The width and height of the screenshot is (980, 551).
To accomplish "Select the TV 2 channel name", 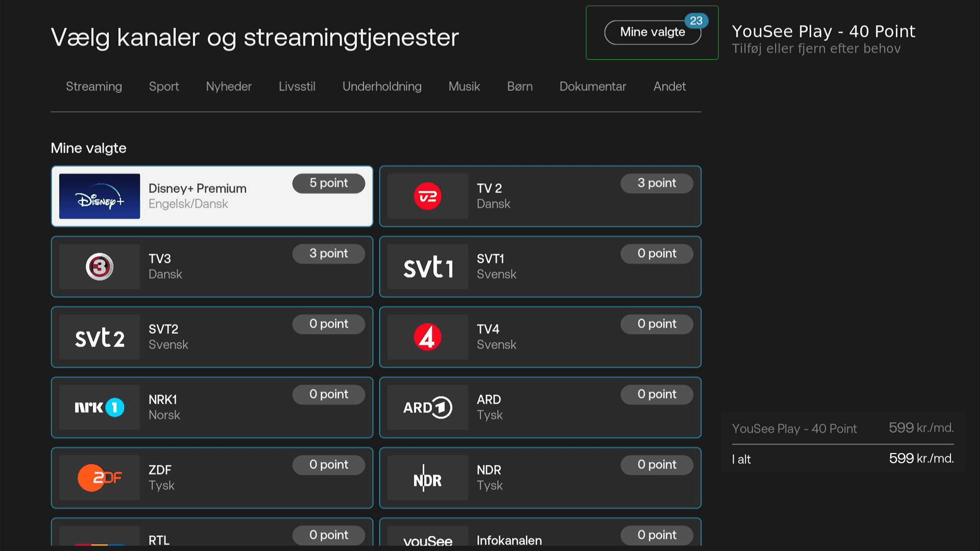I will tap(489, 189).
